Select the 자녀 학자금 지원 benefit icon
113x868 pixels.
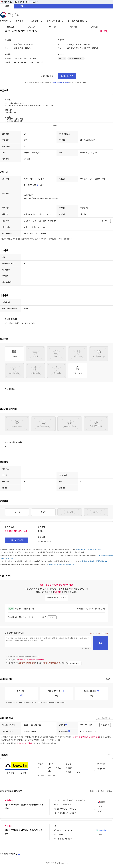click(x=99, y=354)
